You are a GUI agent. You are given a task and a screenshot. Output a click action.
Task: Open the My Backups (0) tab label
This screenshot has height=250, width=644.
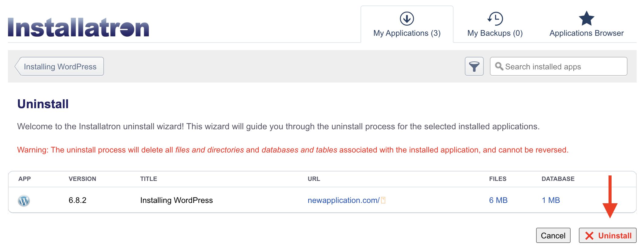[x=495, y=33]
